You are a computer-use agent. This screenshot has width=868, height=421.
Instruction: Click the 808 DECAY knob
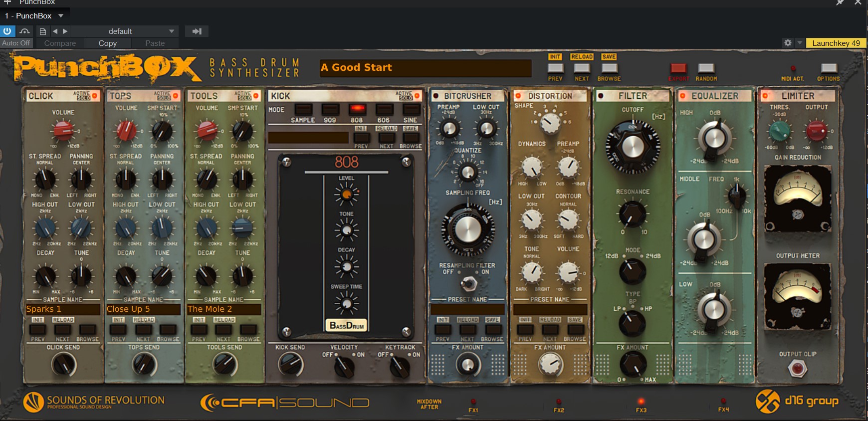coord(346,266)
